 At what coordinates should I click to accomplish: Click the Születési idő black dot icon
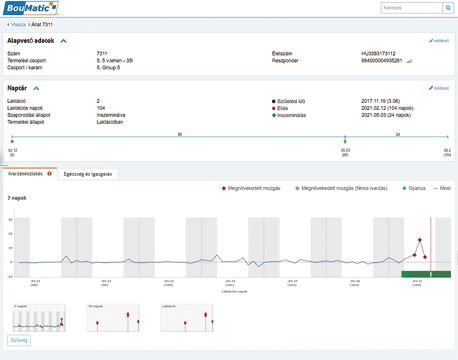click(x=274, y=101)
